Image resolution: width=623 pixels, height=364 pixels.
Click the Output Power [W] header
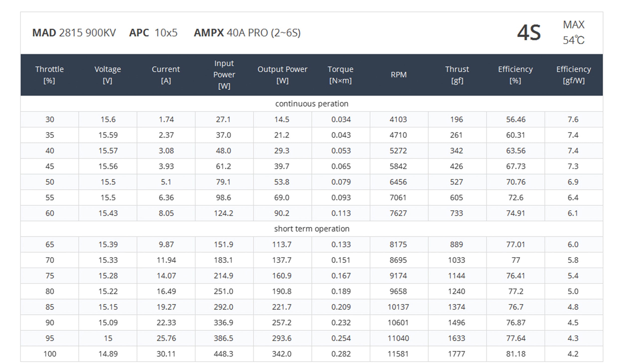coord(282,75)
